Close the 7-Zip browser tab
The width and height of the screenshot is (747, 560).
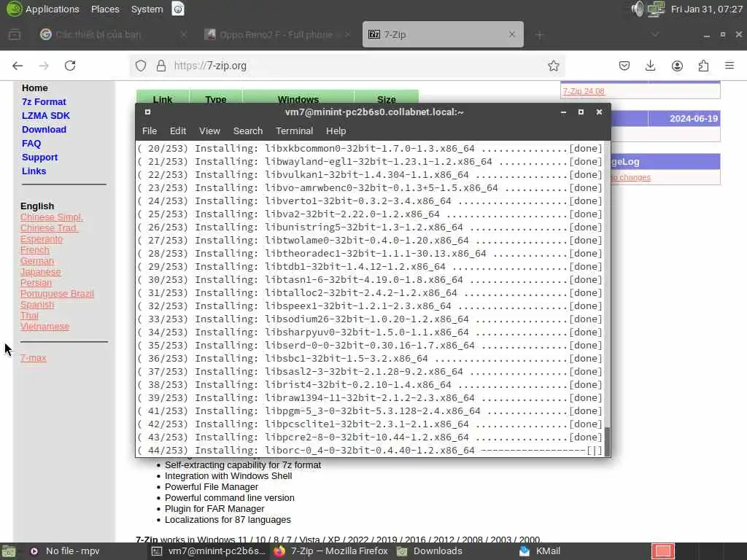pos(511,34)
